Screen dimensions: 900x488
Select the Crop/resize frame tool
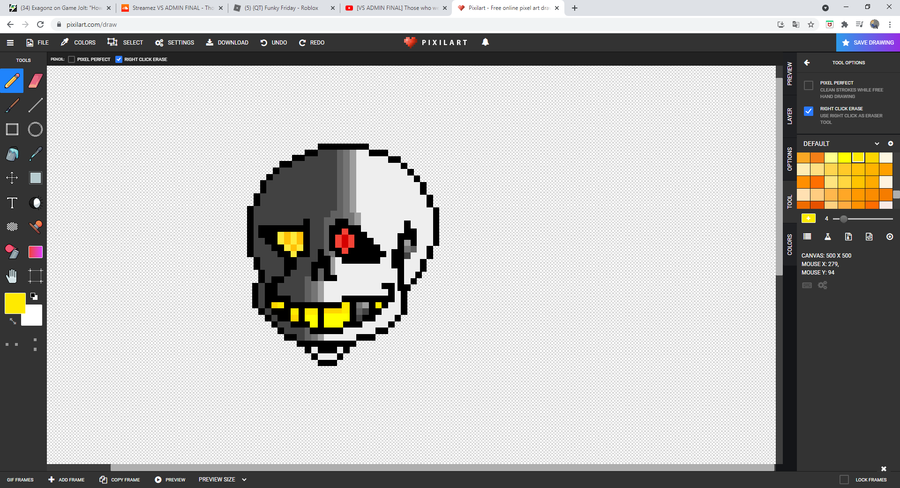point(36,276)
